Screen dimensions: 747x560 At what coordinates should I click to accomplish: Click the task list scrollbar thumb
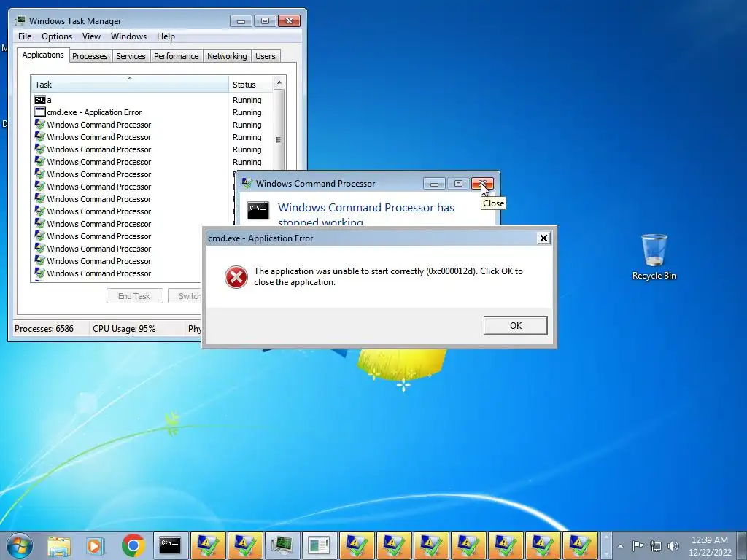coord(279,131)
